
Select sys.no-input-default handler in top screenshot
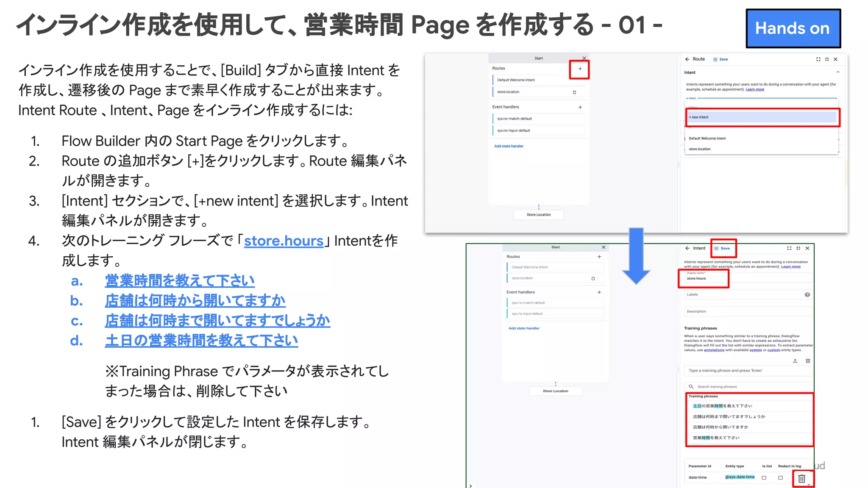[538, 130]
